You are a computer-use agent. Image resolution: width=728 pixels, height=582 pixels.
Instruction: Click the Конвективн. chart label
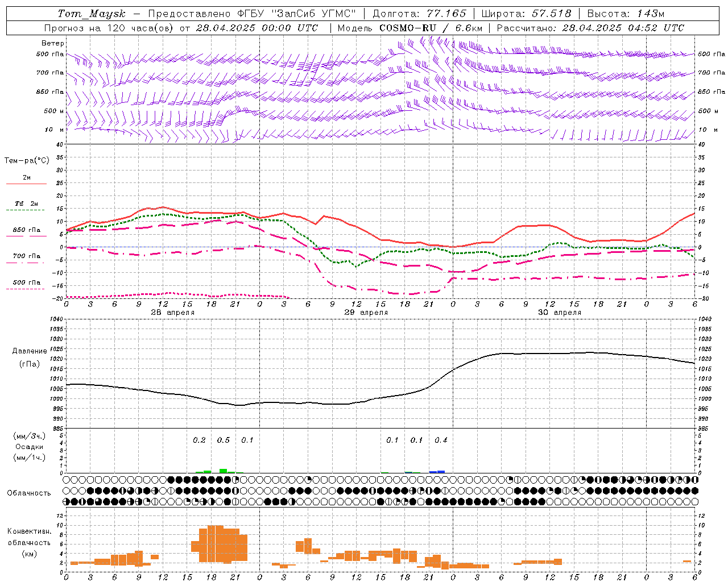point(30,531)
